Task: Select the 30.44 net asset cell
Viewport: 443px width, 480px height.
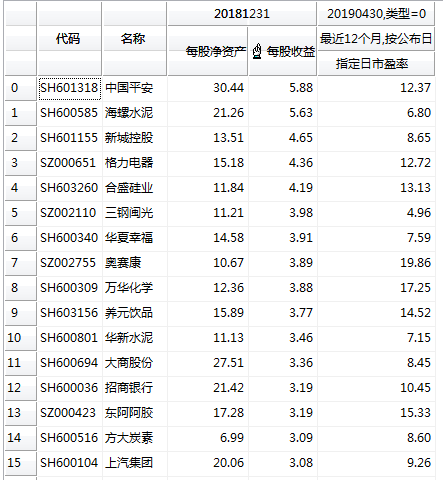Action: pos(208,88)
